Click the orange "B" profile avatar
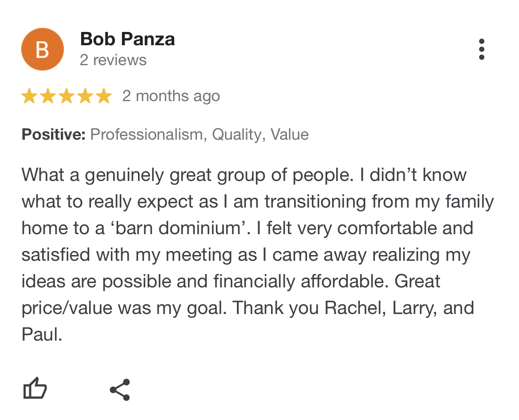This screenshot has height=420, width=519. tap(42, 49)
